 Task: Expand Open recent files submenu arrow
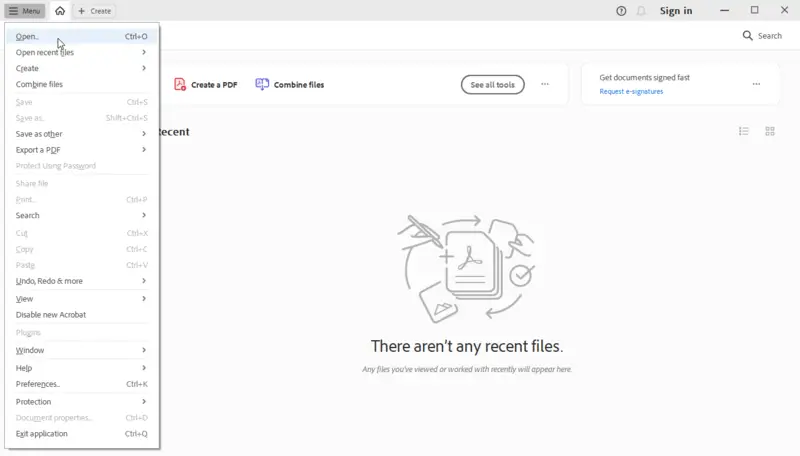click(x=144, y=52)
